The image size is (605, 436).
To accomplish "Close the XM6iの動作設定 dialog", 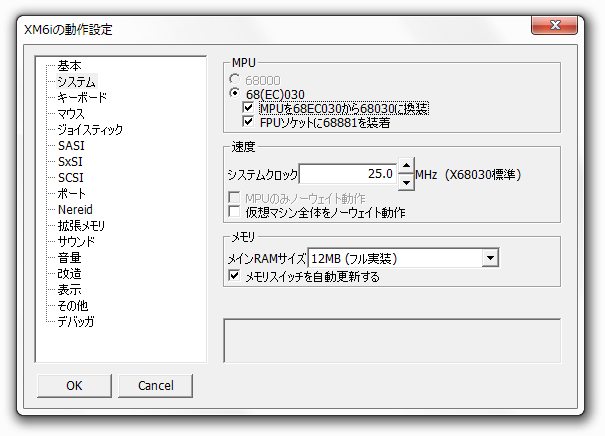I will 554,25.
